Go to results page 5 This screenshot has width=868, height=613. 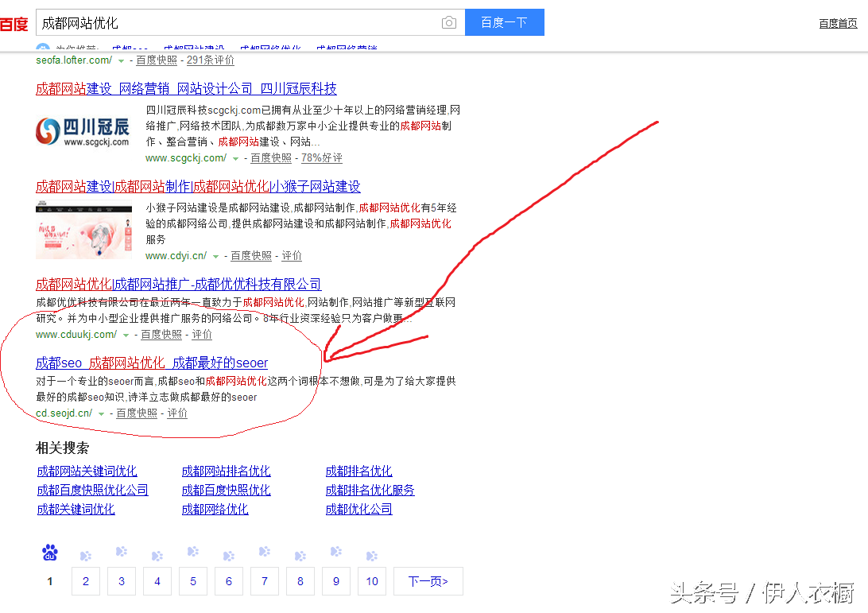(x=192, y=581)
